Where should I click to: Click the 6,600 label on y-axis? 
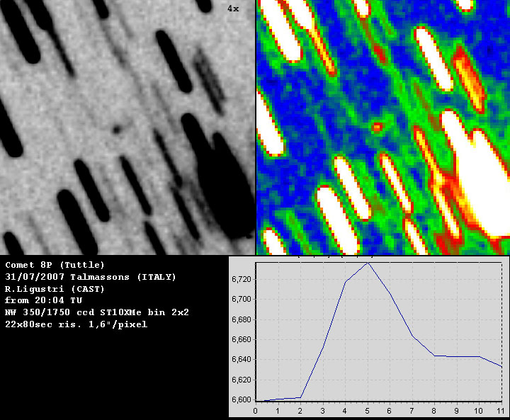(242, 400)
